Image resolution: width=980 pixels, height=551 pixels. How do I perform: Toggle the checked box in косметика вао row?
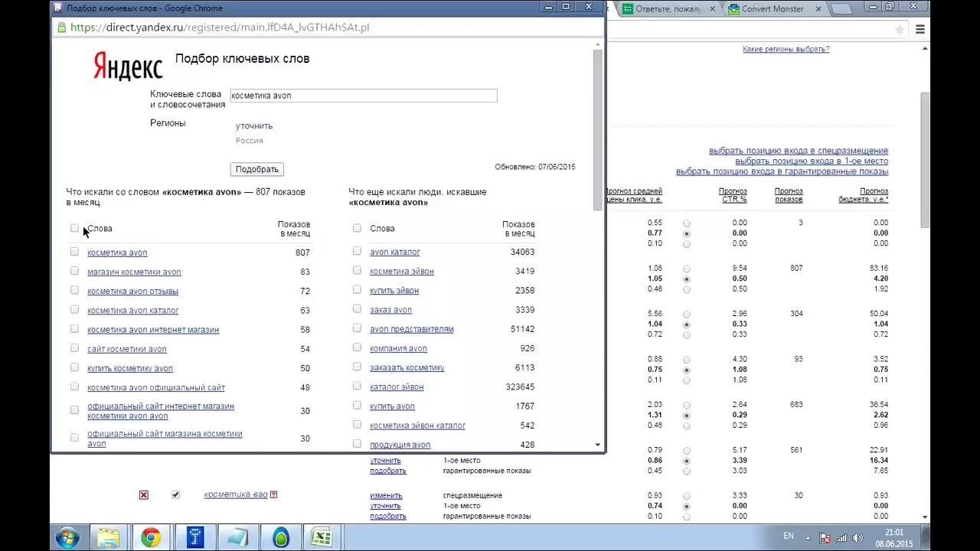tap(175, 494)
